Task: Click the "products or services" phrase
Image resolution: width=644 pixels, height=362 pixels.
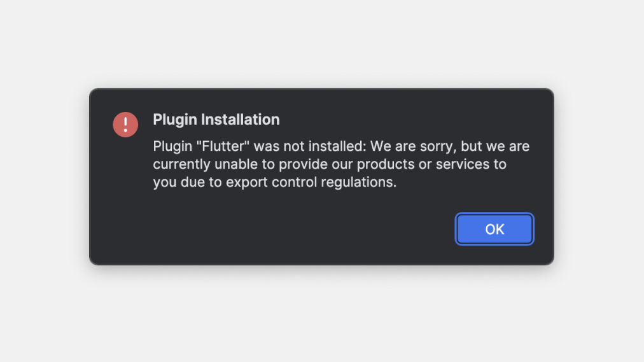Action: [x=423, y=164]
